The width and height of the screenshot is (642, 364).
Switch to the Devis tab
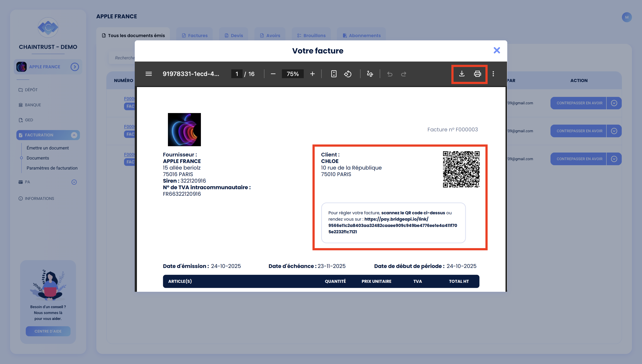click(x=234, y=35)
